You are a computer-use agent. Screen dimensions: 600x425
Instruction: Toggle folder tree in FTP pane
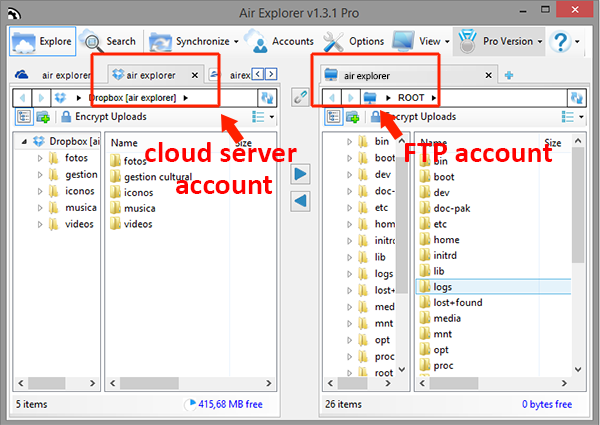pyautogui.click(x=333, y=117)
